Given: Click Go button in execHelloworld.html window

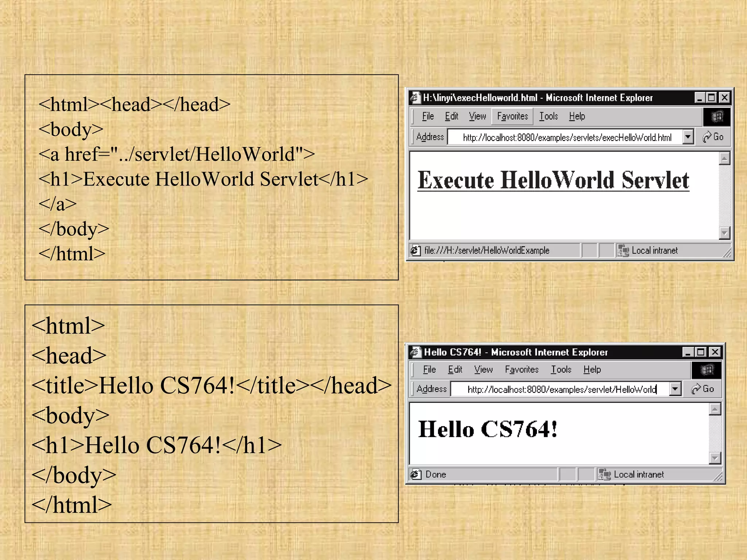Looking at the screenshot, I should tap(713, 137).
